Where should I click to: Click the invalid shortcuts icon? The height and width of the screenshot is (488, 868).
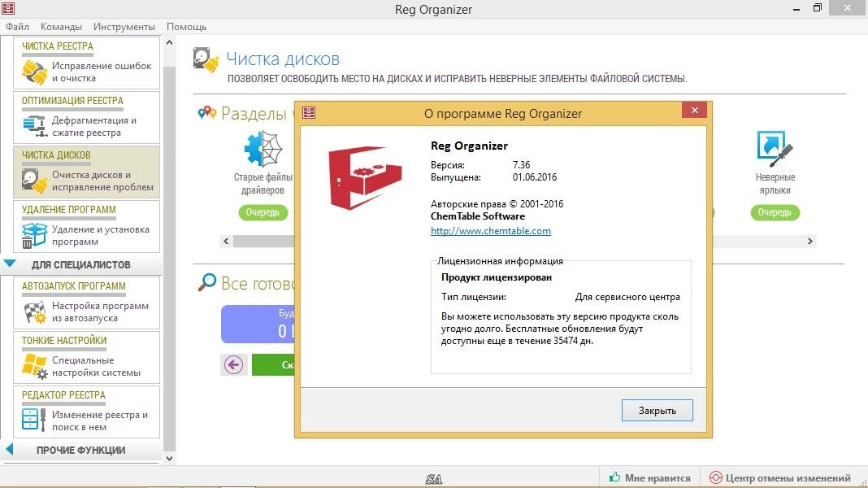775,149
